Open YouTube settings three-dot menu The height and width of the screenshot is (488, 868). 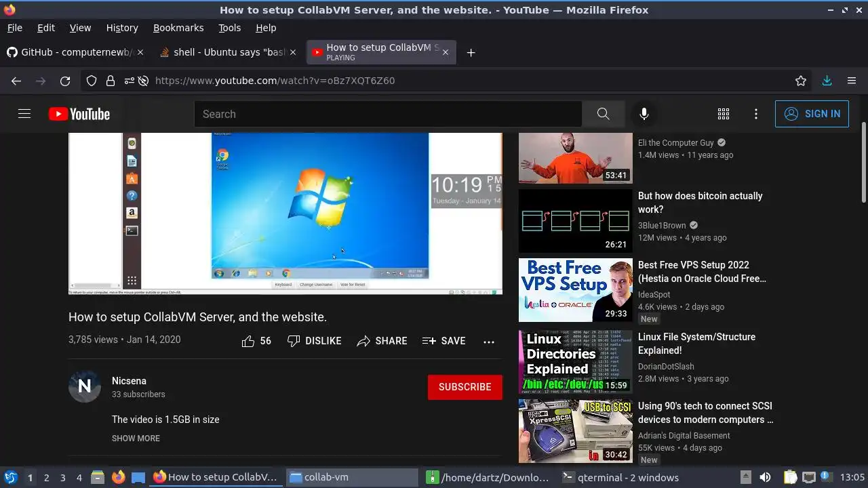(x=756, y=114)
